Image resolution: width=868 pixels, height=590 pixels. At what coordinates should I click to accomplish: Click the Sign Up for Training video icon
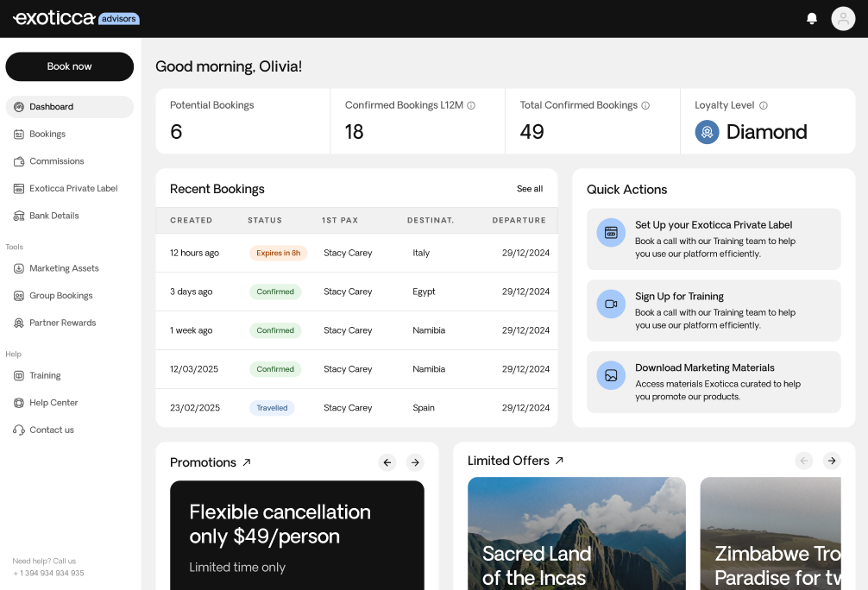tap(611, 304)
